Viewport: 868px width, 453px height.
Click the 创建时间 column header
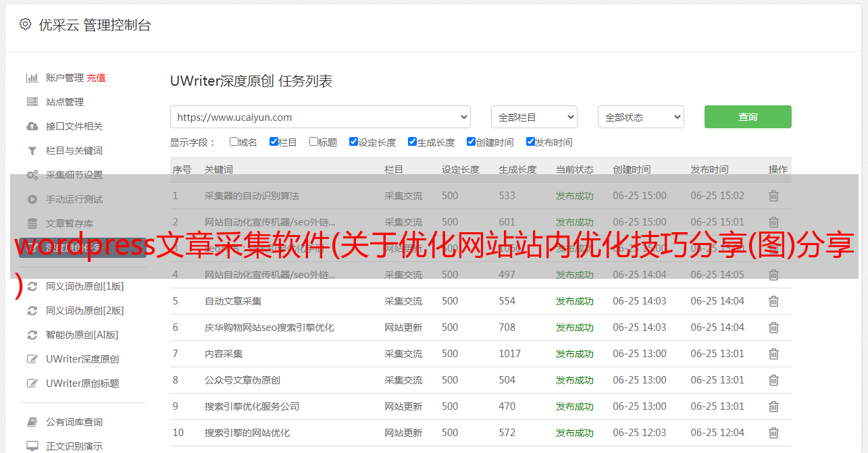tap(632, 169)
